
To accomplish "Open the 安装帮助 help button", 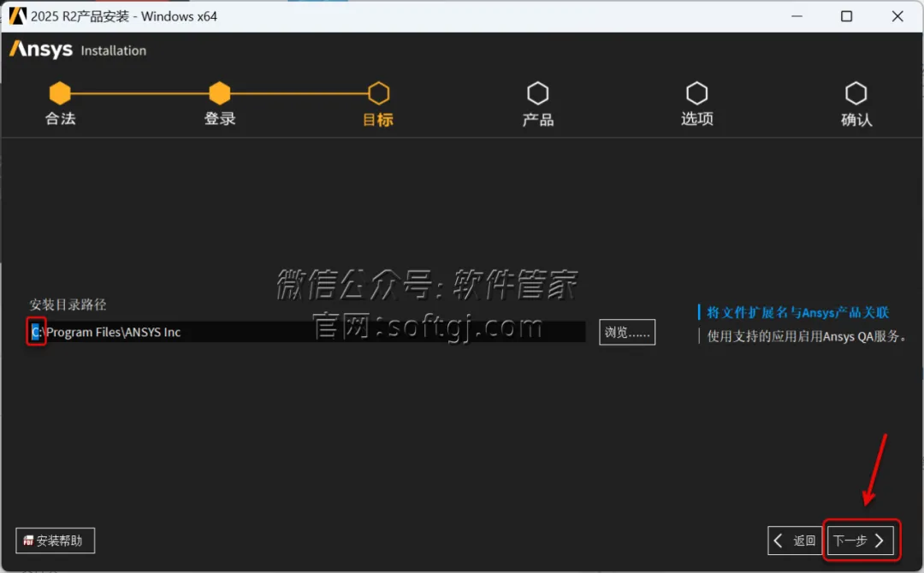I will click(x=55, y=541).
